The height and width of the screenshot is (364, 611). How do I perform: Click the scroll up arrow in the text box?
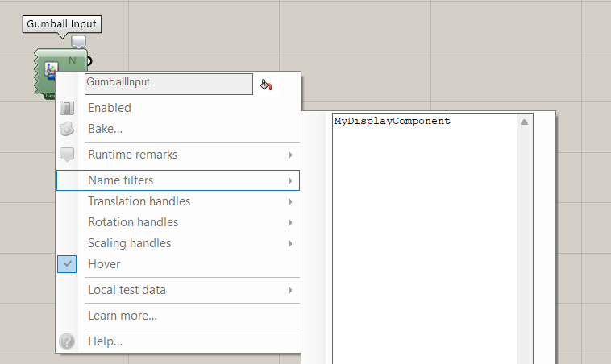point(524,122)
